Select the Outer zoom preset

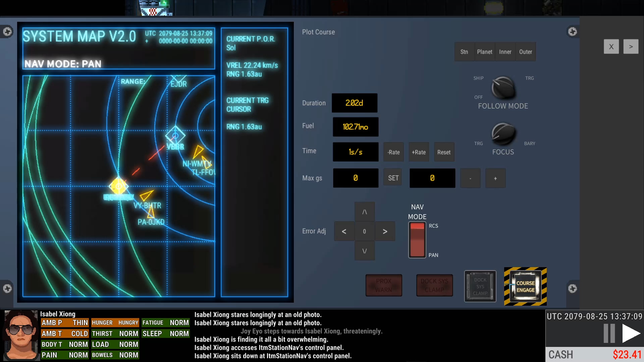click(x=525, y=52)
